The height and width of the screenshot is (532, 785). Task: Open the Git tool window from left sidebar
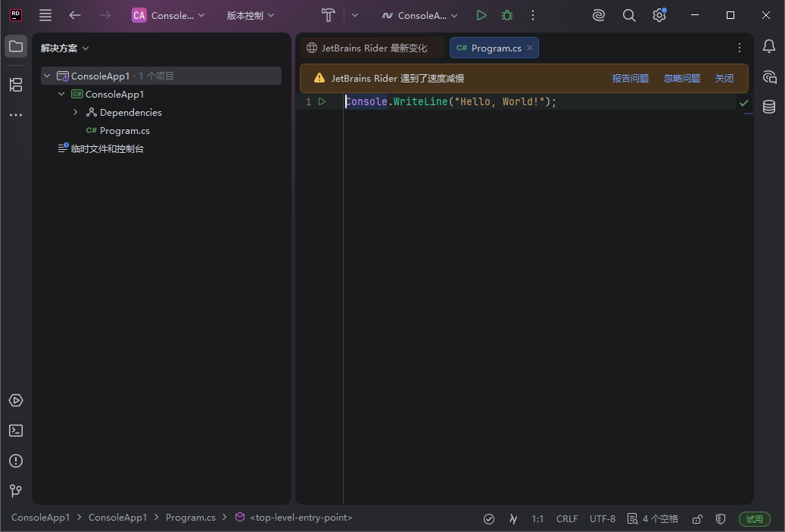pyautogui.click(x=15, y=490)
